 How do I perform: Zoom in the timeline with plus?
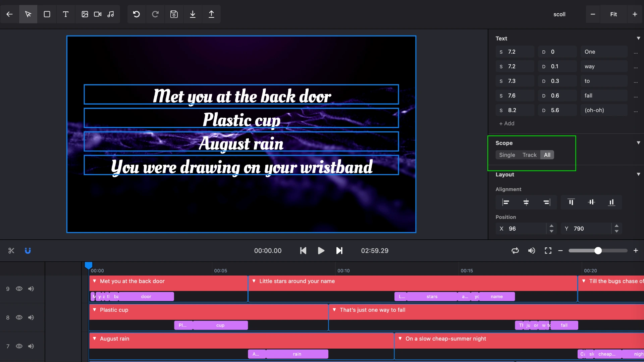636,251
